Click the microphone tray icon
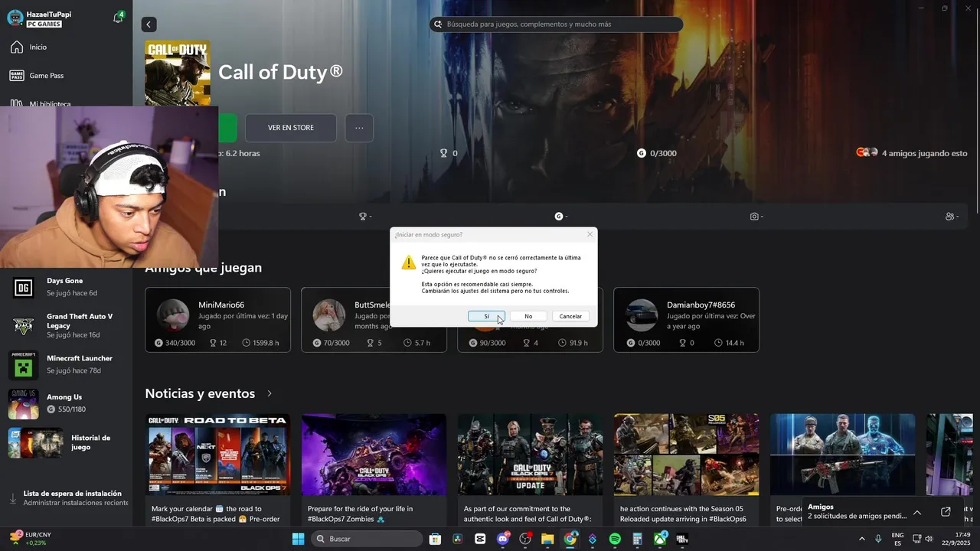 coord(878,539)
